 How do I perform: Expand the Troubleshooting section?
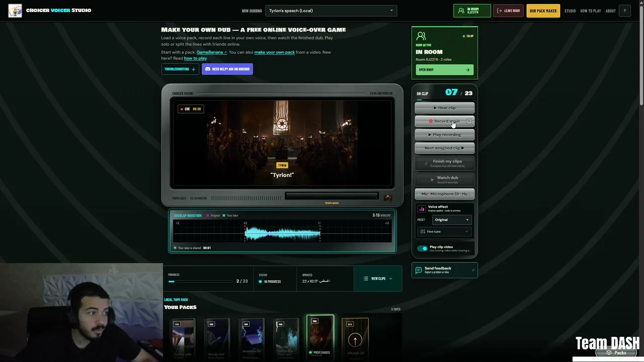click(180, 69)
